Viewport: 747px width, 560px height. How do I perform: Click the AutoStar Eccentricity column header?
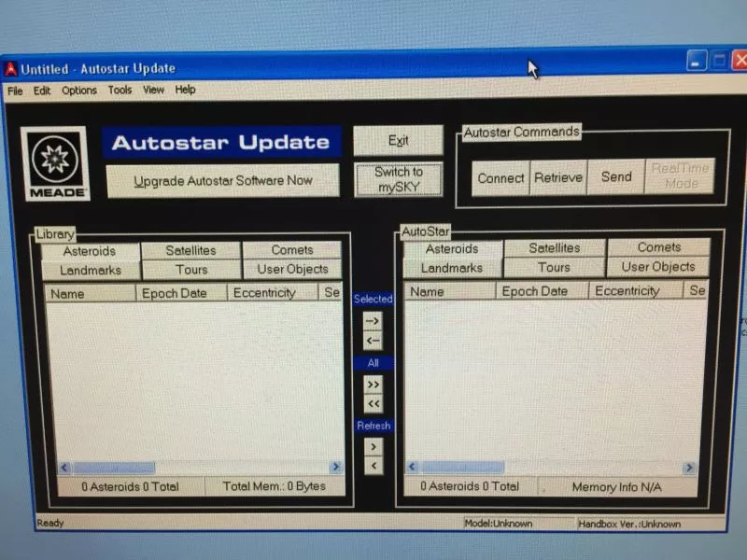point(636,290)
